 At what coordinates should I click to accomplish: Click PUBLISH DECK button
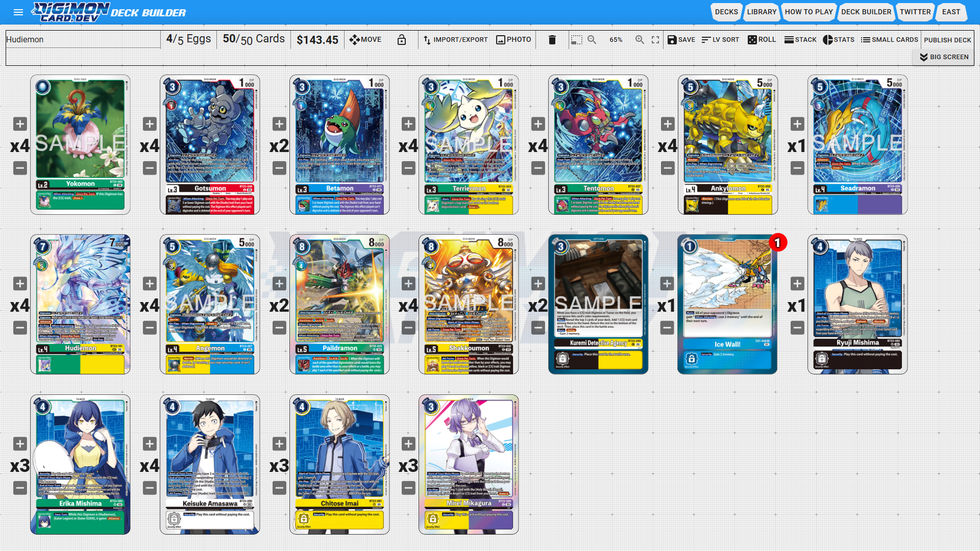pyautogui.click(x=947, y=40)
